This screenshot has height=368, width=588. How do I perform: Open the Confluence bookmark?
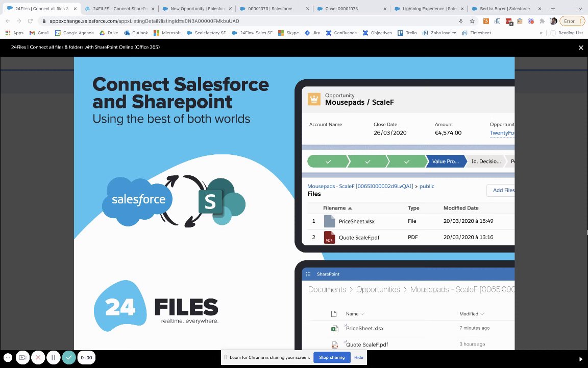pos(341,33)
